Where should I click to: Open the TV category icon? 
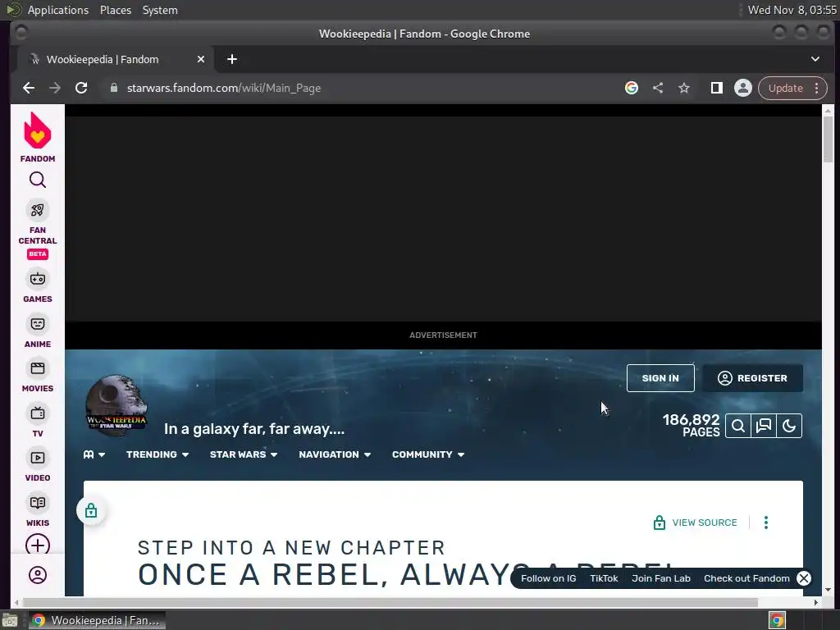(38, 413)
